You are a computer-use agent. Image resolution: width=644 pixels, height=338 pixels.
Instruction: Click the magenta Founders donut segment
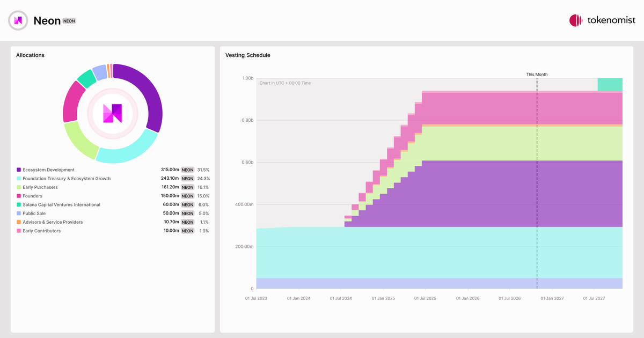(x=71, y=104)
